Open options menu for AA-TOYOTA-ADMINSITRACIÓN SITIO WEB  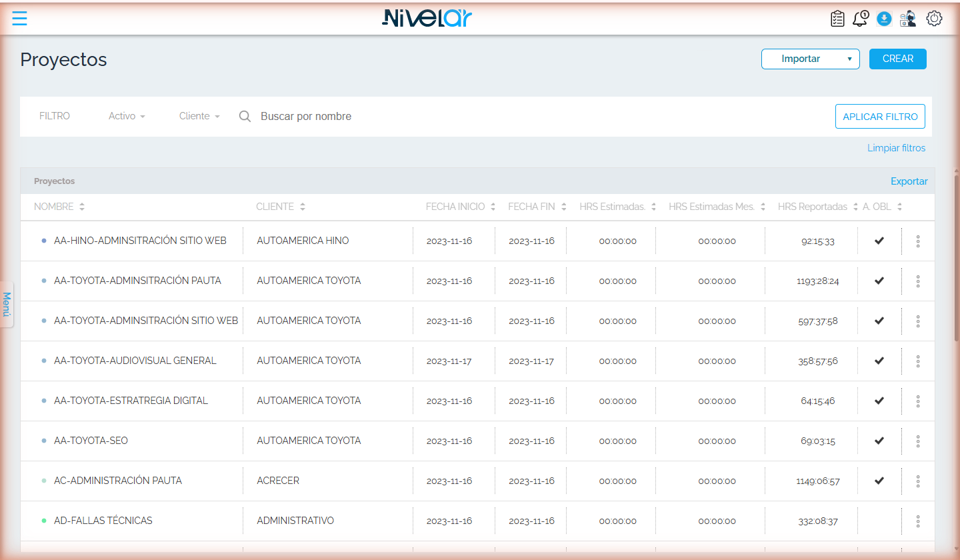[918, 321]
